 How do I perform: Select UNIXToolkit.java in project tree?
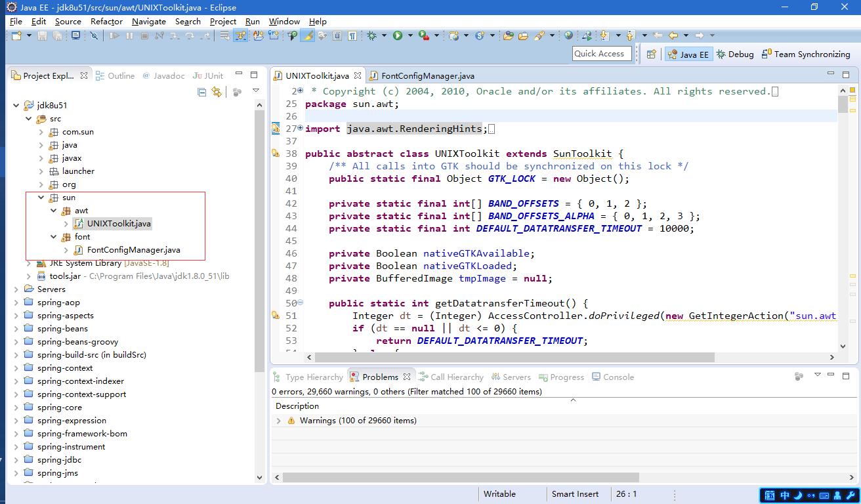point(119,224)
